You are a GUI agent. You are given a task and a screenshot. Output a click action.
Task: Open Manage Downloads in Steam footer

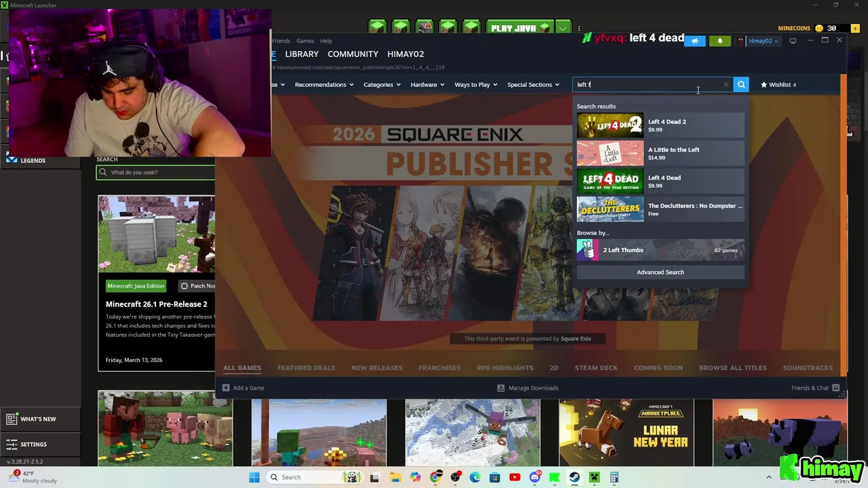(528, 388)
